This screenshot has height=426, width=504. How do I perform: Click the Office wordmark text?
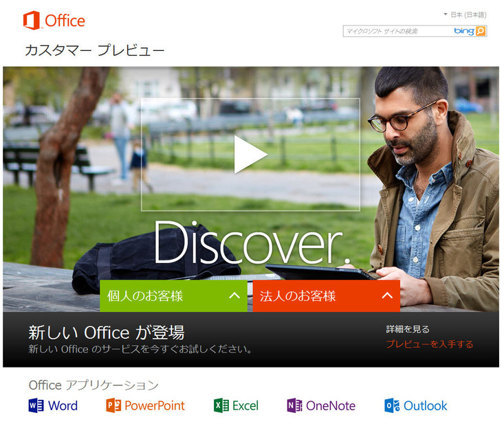(x=65, y=21)
